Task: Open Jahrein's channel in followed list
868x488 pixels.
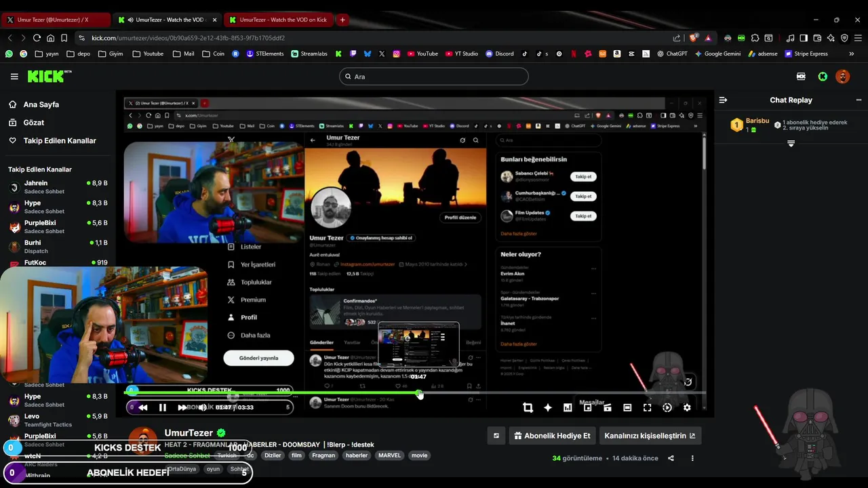Action: [58, 187]
